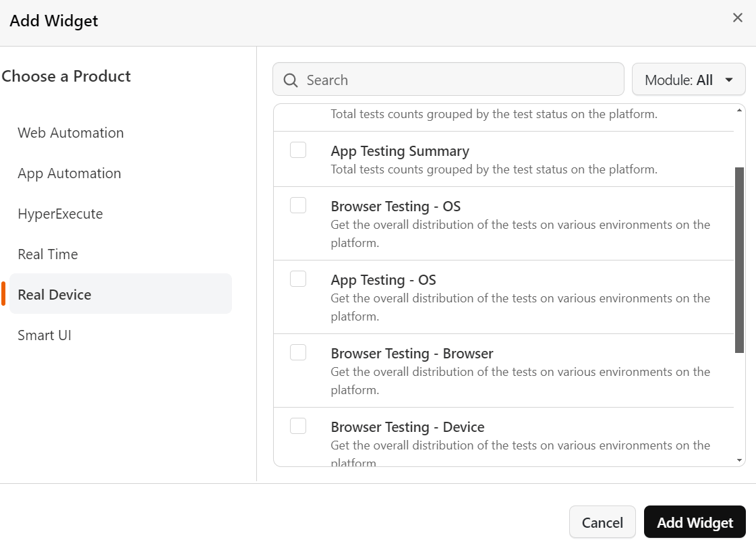Open the Module: All dropdown
756x548 pixels.
[x=689, y=80]
